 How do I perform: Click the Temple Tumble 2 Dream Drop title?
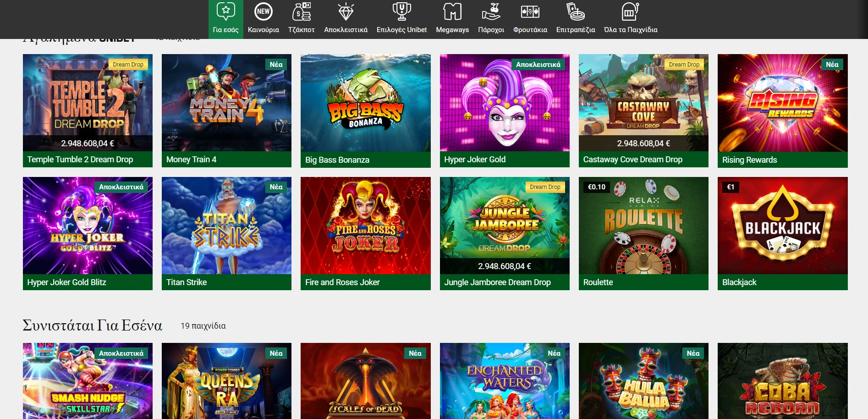pyautogui.click(x=80, y=160)
